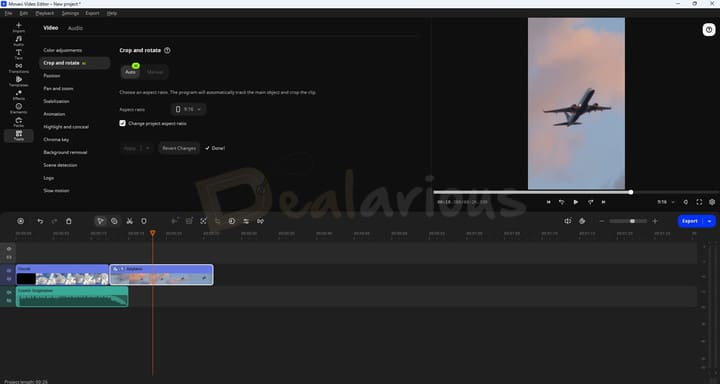Open the File menu
The width and height of the screenshot is (720, 384).
pyautogui.click(x=8, y=13)
